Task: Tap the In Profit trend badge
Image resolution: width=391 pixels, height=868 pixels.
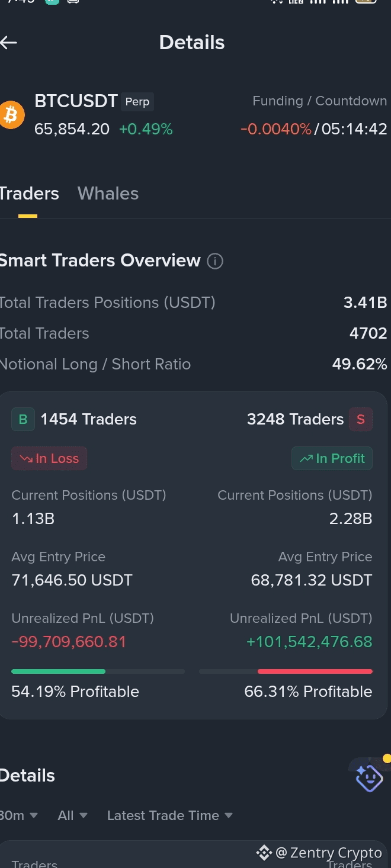Action: [332, 458]
